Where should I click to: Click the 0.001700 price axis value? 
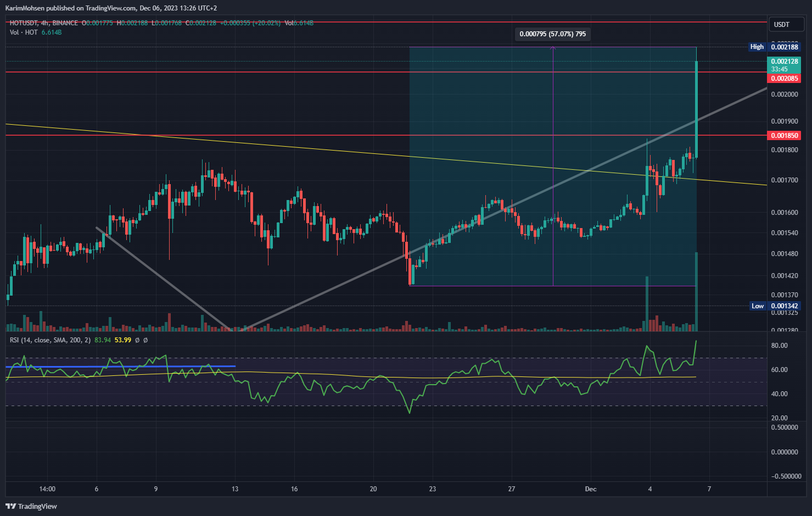[x=785, y=180]
